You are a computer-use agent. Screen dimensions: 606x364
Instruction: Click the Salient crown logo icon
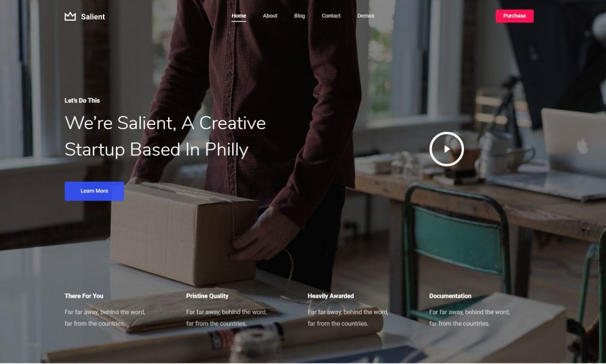[x=70, y=16]
